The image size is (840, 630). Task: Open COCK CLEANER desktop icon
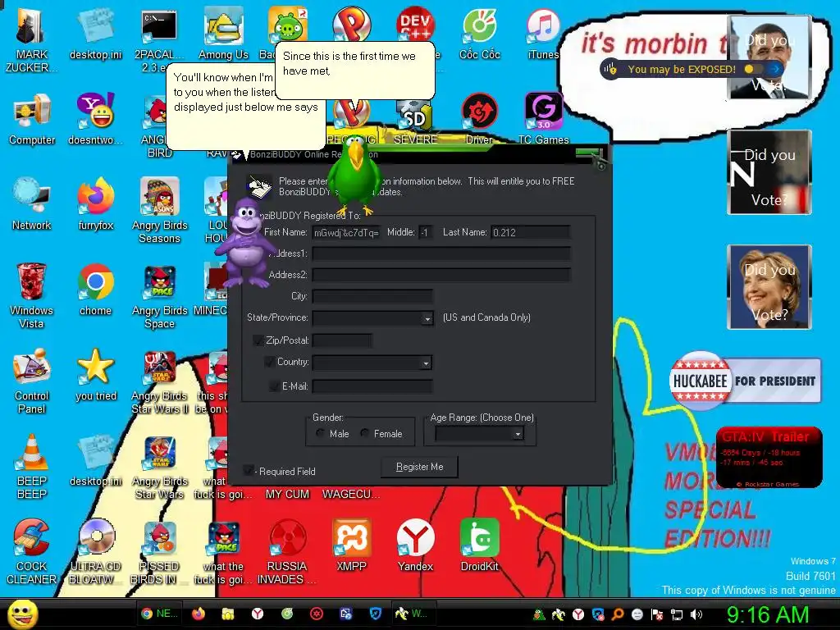32,552
